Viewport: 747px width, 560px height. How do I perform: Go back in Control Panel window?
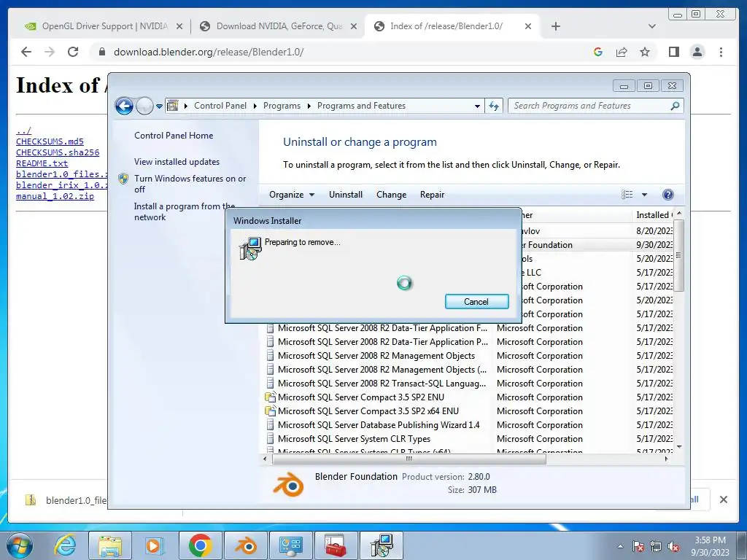point(124,106)
